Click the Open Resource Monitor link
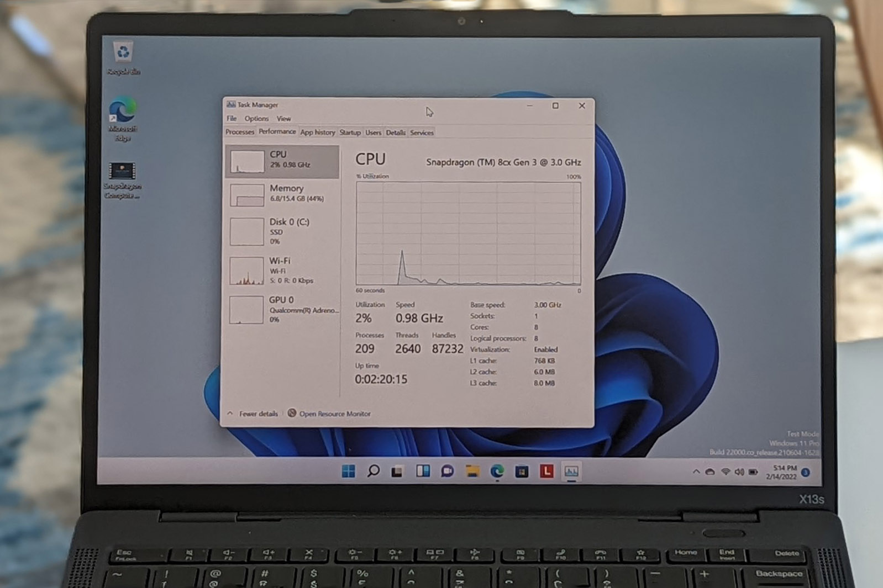 point(335,414)
